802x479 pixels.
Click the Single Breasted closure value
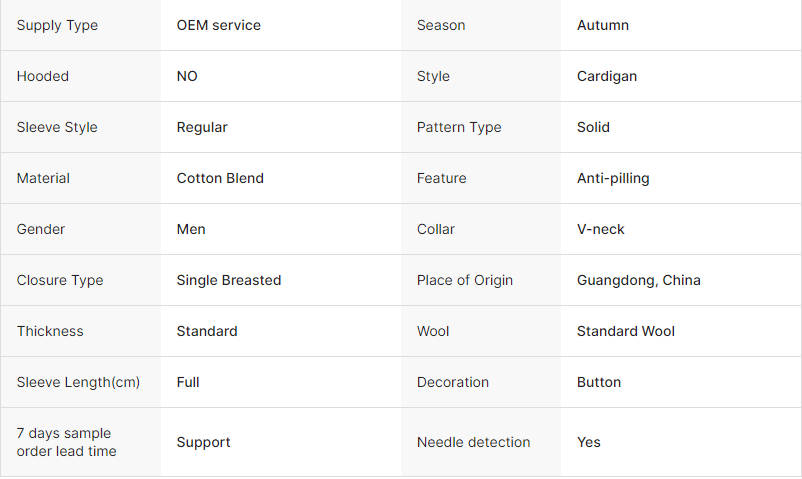click(229, 280)
